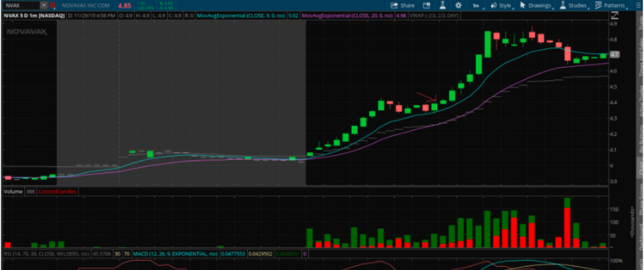The height and width of the screenshot is (270, 644).
Task: Switch to the Chart sidebar tab
Action: (640, 166)
